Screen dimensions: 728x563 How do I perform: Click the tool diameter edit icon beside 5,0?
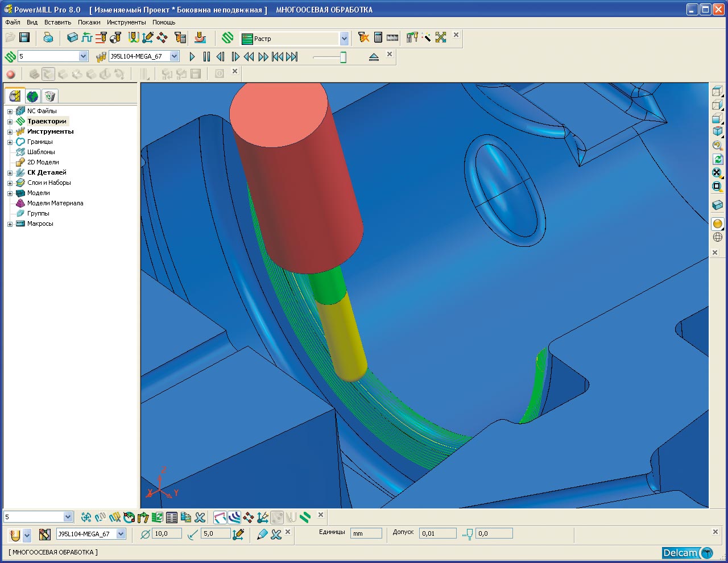238,534
